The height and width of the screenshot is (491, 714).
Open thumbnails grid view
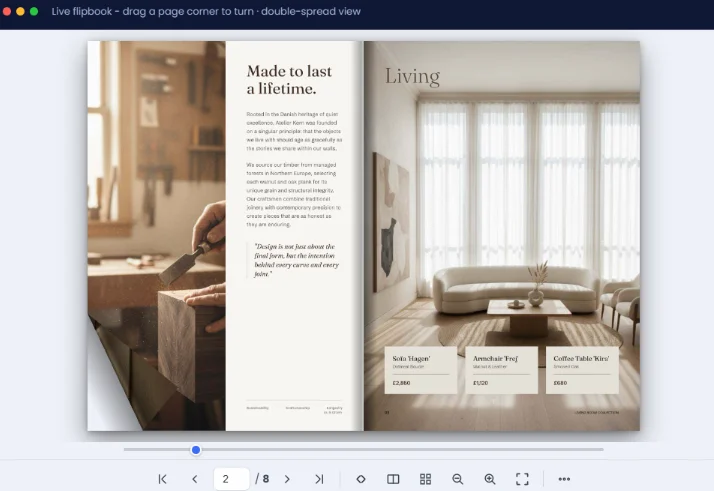(425, 479)
